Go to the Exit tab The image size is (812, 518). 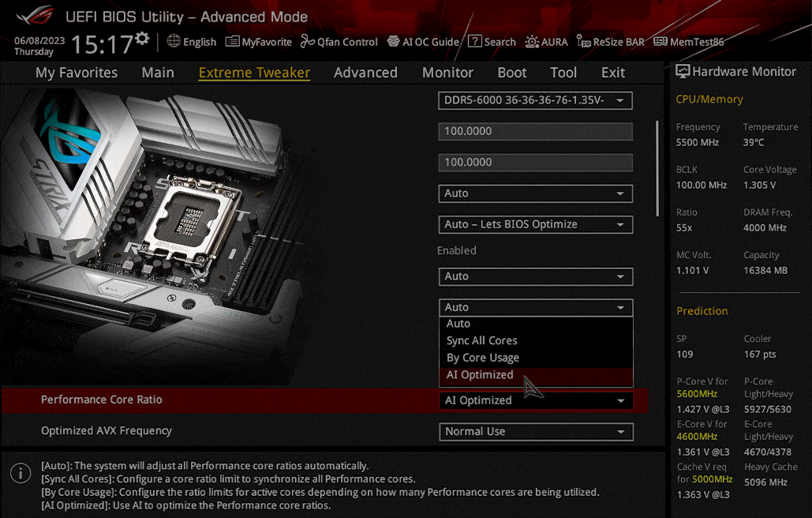(x=613, y=73)
